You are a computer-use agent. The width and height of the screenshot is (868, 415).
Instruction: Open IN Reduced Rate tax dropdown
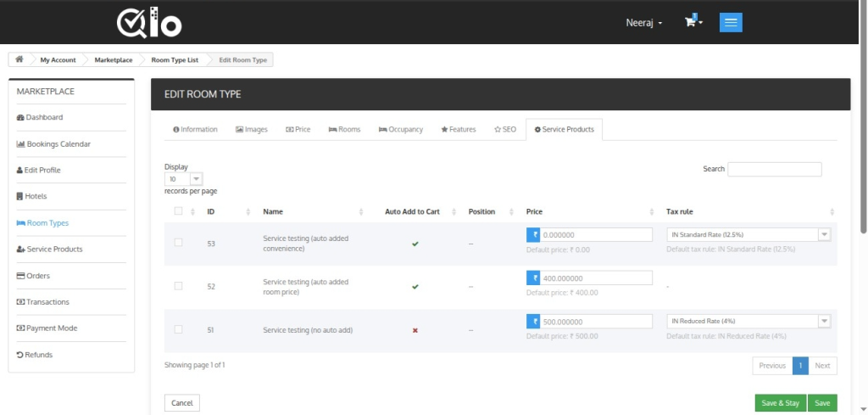point(749,321)
